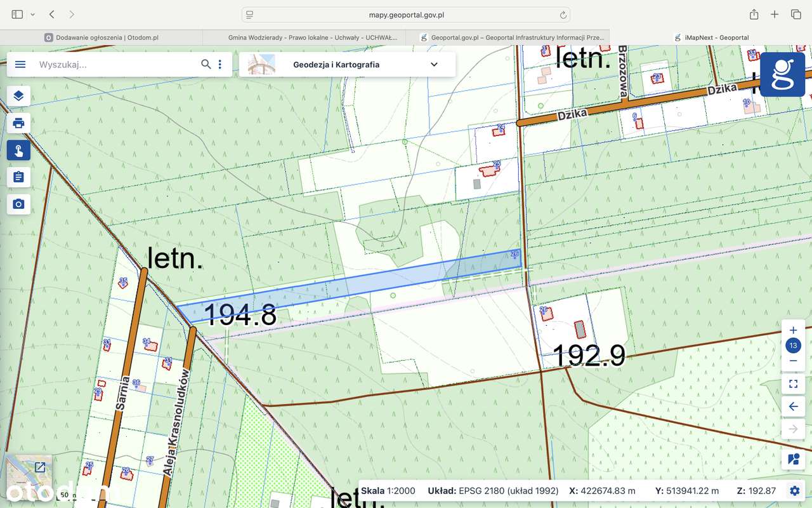
Task: Open the three-dot search options menu
Action: [x=220, y=63]
